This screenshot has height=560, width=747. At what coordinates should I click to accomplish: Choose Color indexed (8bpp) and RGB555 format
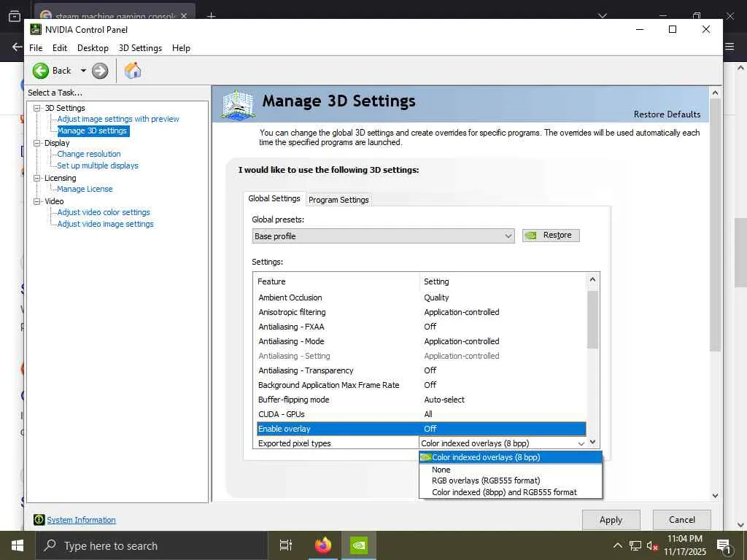click(511, 492)
